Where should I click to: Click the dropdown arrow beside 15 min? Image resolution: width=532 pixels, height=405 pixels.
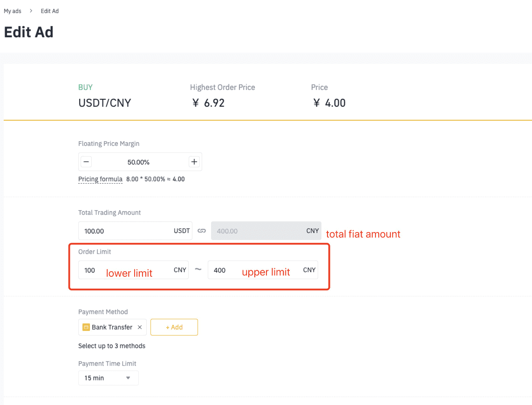pyautogui.click(x=128, y=378)
